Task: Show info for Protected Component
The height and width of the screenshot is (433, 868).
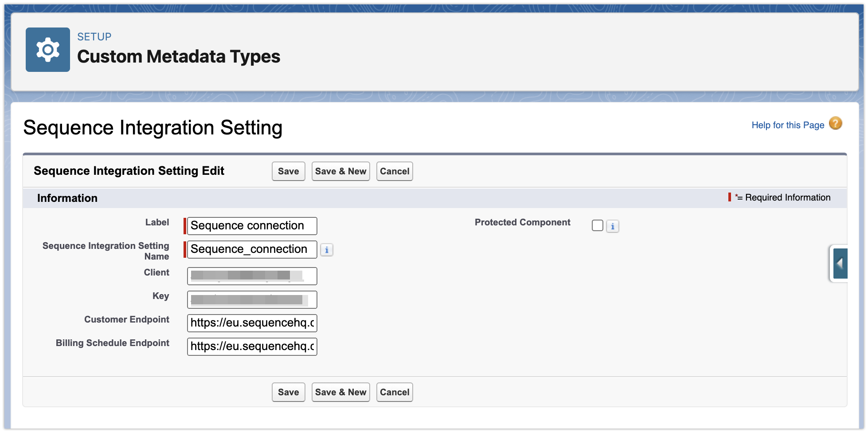Action: [x=613, y=226]
